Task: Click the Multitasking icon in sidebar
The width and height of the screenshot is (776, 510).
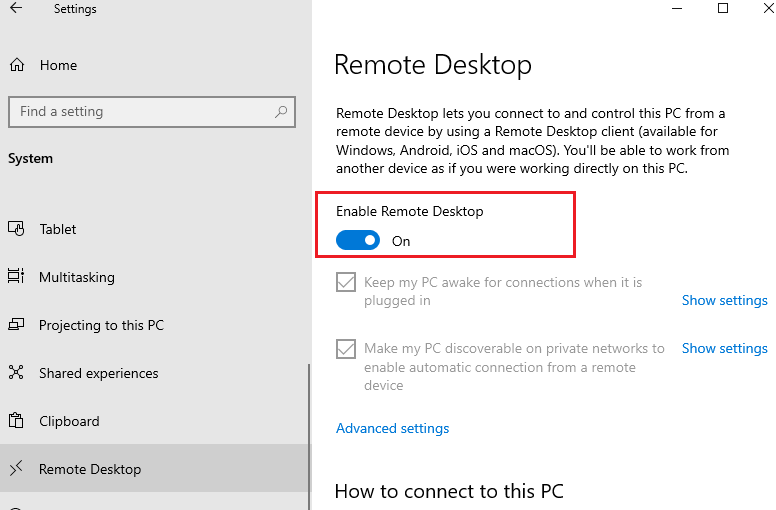Action: pos(16,276)
